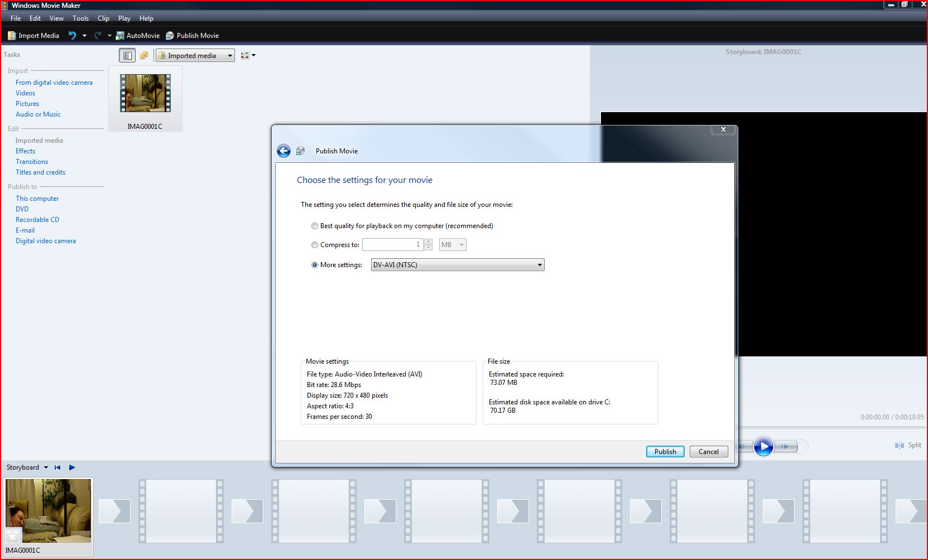Publish to DVD
This screenshot has width=928, height=560.
coord(22,209)
